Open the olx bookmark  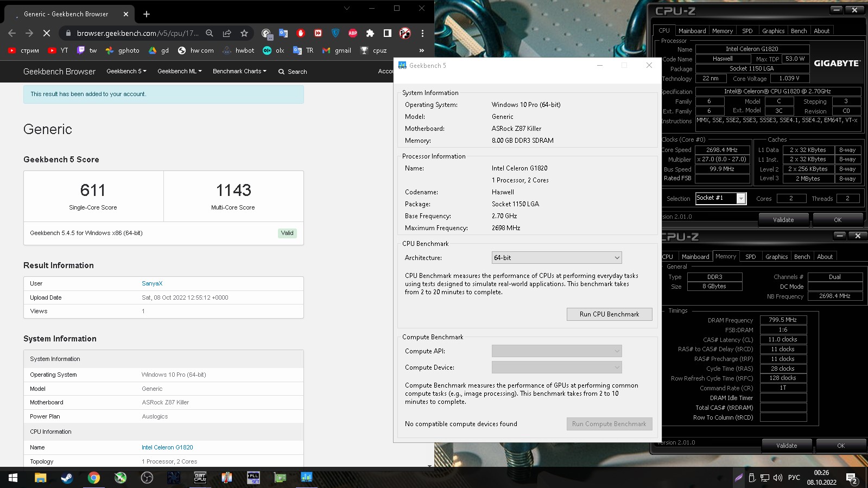tap(274, 50)
